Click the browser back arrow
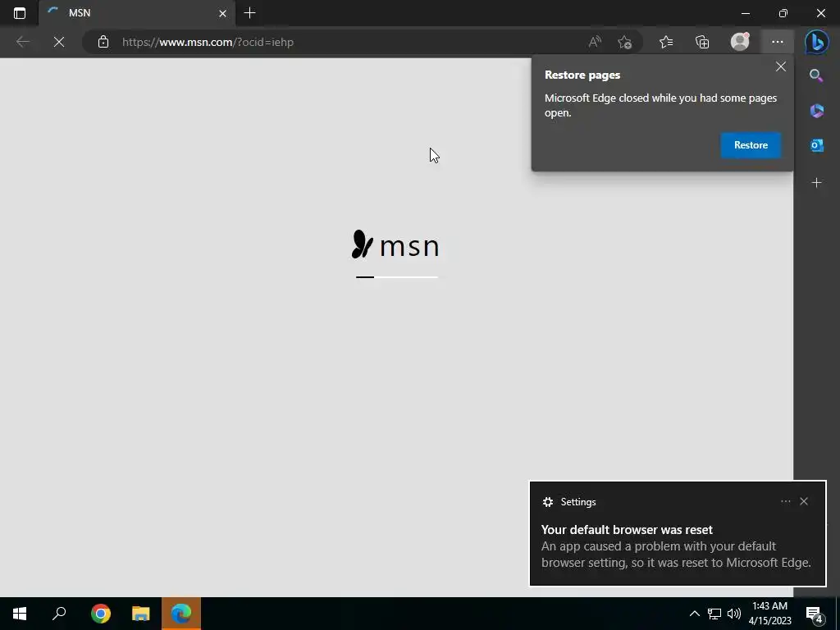Image resolution: width=840 pixels, height=630 pixels. [x=22, y=42]
